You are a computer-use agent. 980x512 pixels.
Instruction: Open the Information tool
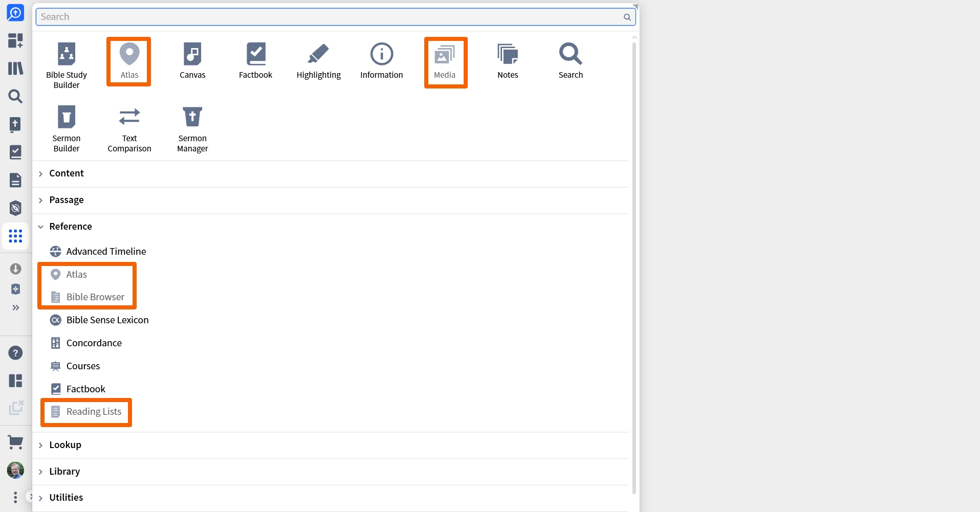pyautogui.click(x=382, y=61)
